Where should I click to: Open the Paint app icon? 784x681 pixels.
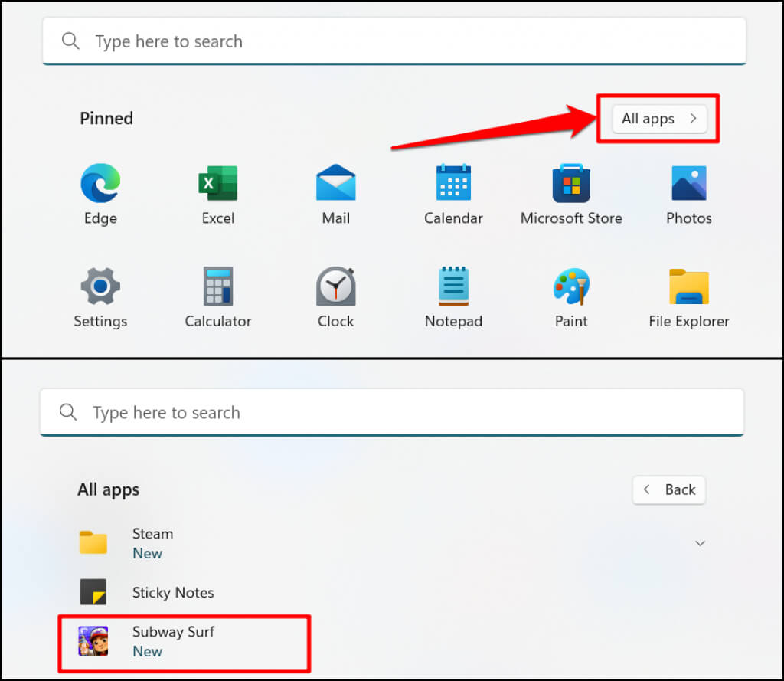(x=571, y=286)
